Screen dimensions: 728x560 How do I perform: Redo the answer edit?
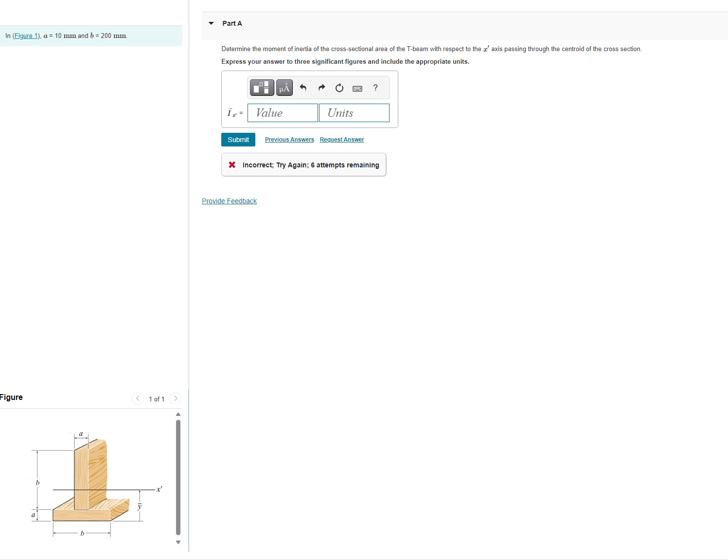pyautogui.click(x=321, y=88)
